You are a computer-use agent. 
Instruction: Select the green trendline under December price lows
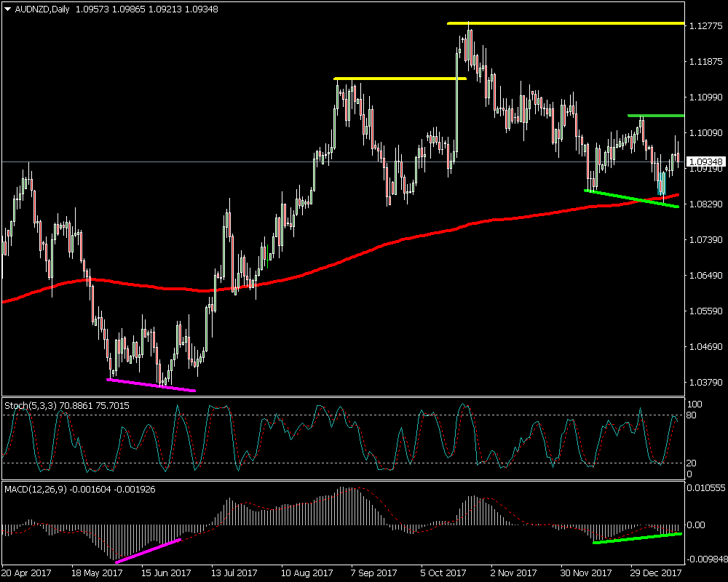coord(630,198)
